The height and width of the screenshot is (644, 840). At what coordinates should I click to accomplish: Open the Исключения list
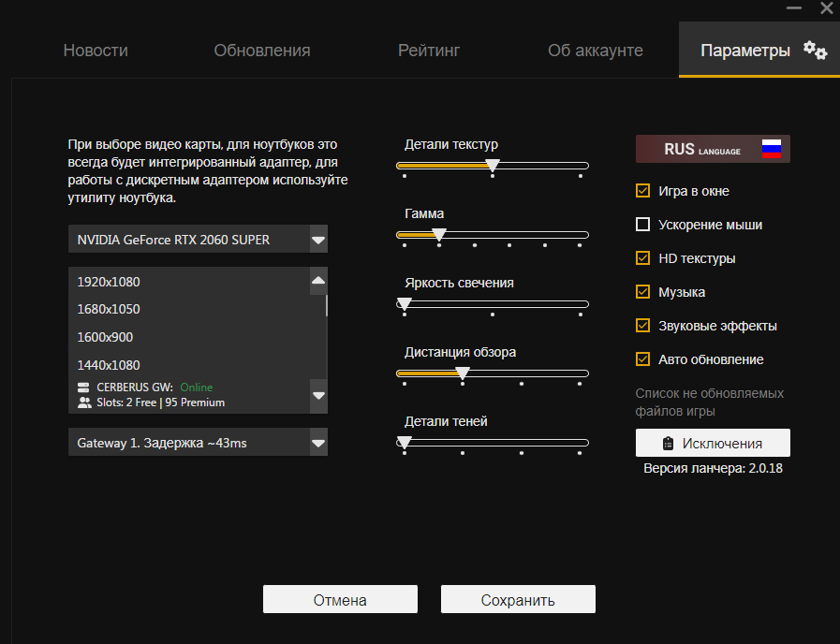[713, 443]
